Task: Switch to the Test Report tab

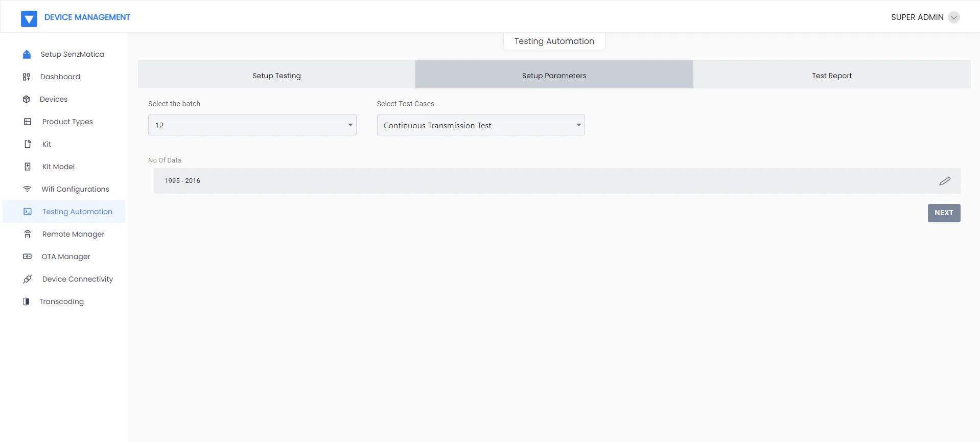Action: click(832, 75)
